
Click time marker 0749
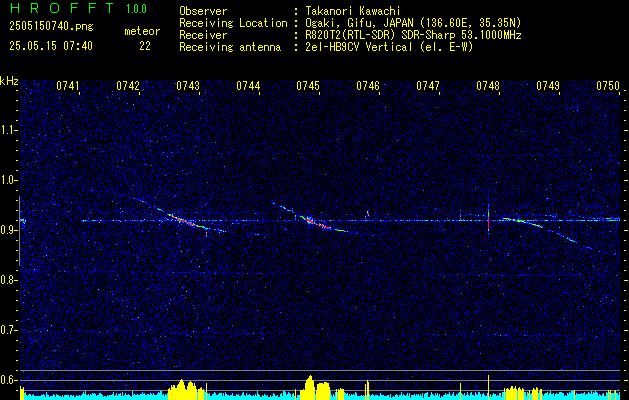(548, 86)
